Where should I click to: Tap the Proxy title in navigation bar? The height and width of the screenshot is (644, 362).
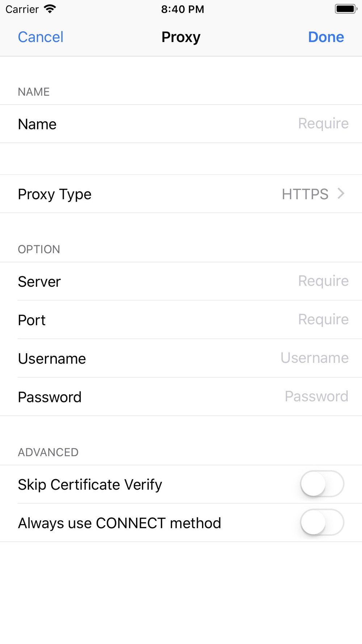(181, 37)
